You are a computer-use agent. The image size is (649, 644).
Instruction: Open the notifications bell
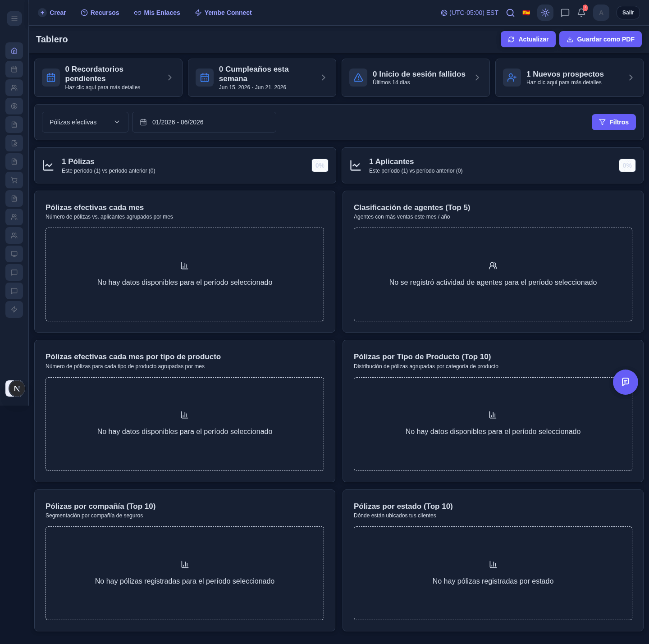point(581,13)
